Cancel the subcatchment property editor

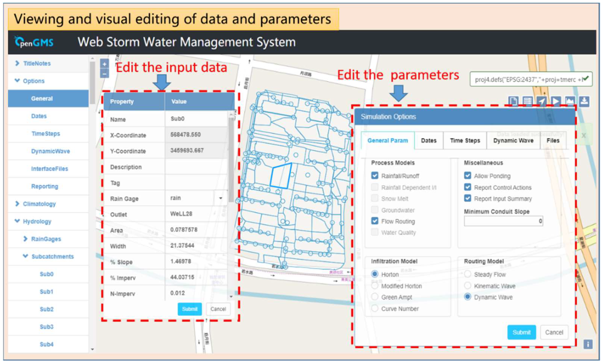pos(218,309)
